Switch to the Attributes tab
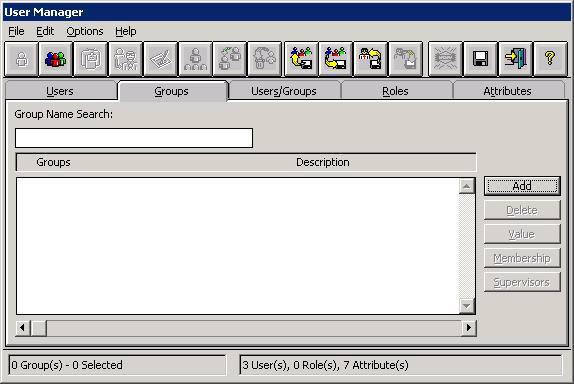Image resolution: width=574 pixels, height=384 pixels. 507,91
